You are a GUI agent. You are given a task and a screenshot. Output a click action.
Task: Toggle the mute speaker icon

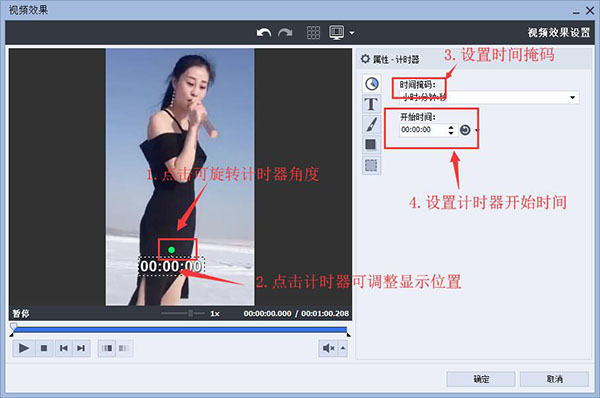pos(328,348)
